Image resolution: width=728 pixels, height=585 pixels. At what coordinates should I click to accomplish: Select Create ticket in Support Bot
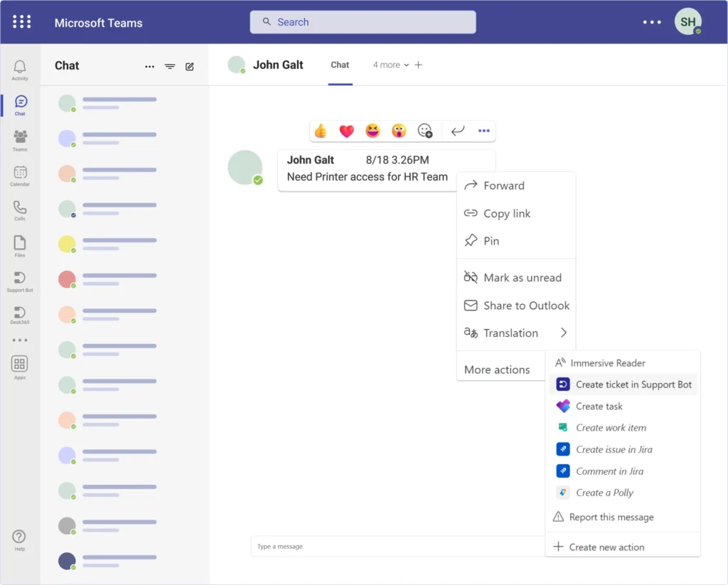coord(633,385)
